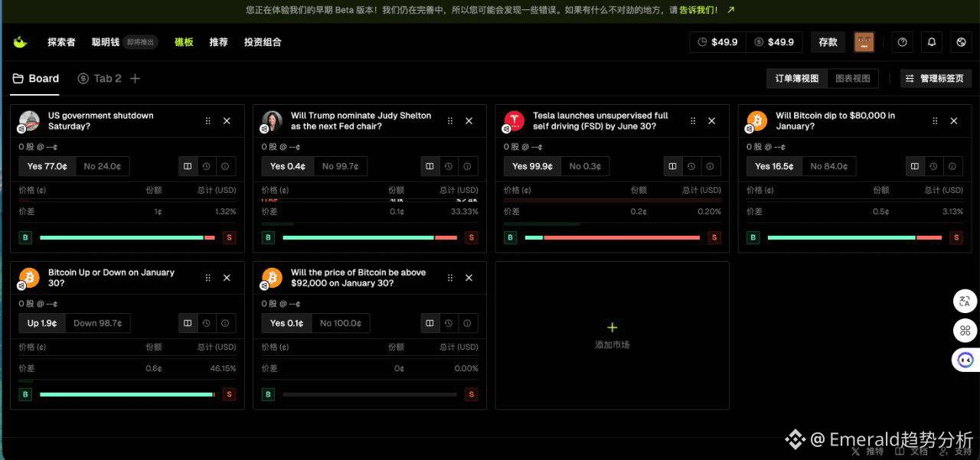
Task: Click the cash balance $49.9 with dollar icon
Action: pos(774,42)
